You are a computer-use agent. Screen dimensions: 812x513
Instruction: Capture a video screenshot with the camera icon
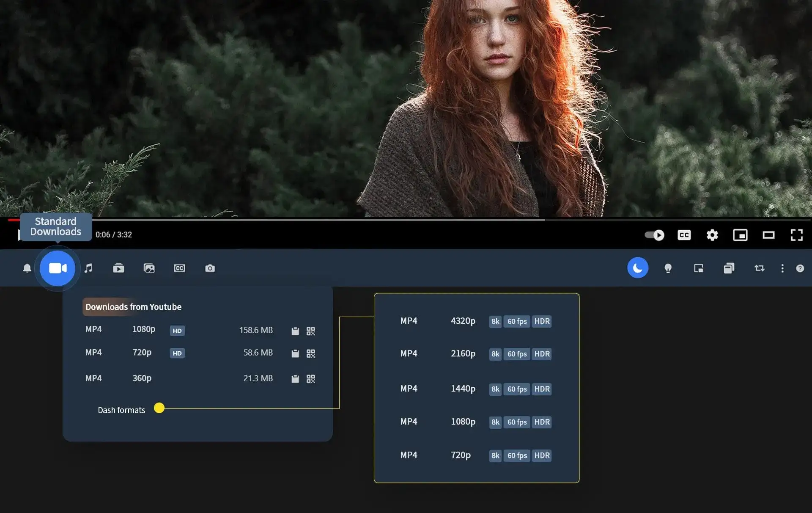coord(210,268)
